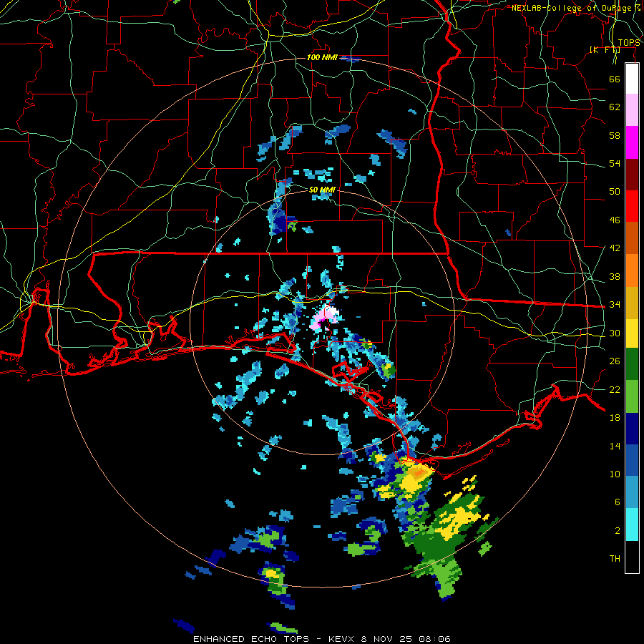The image size is (644, 644).
Task: Click the 50 NMI range ring label
Action: (x=322, y=190)
